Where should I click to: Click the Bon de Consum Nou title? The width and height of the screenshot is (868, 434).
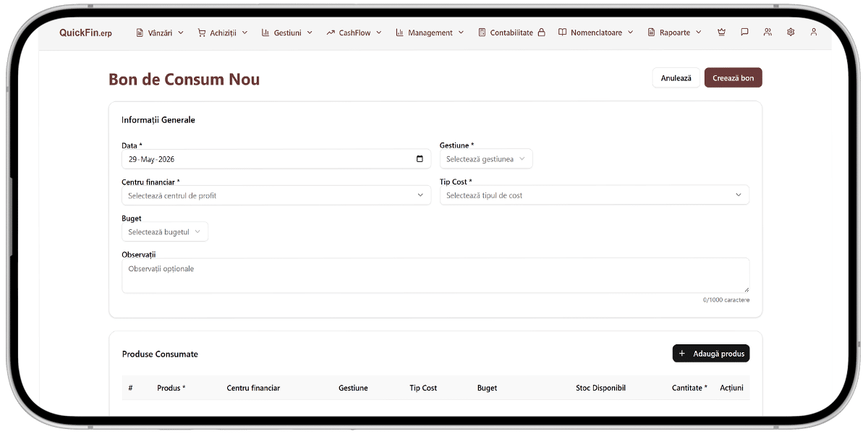click(184, 80)
